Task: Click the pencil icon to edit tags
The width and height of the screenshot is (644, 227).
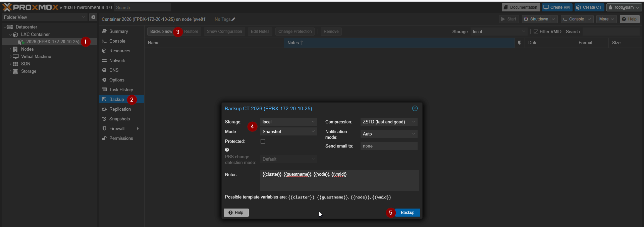Action: pyautogui.click(x=233, y=19)
